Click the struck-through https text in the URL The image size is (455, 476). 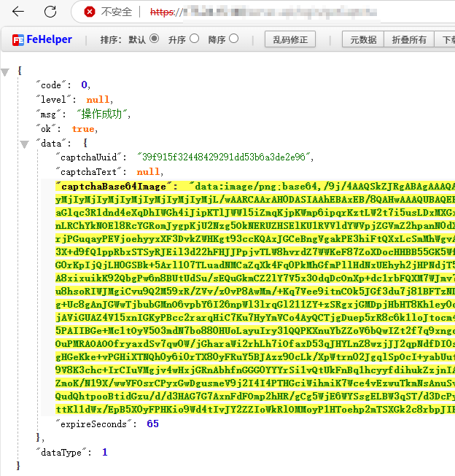[162, 12]
